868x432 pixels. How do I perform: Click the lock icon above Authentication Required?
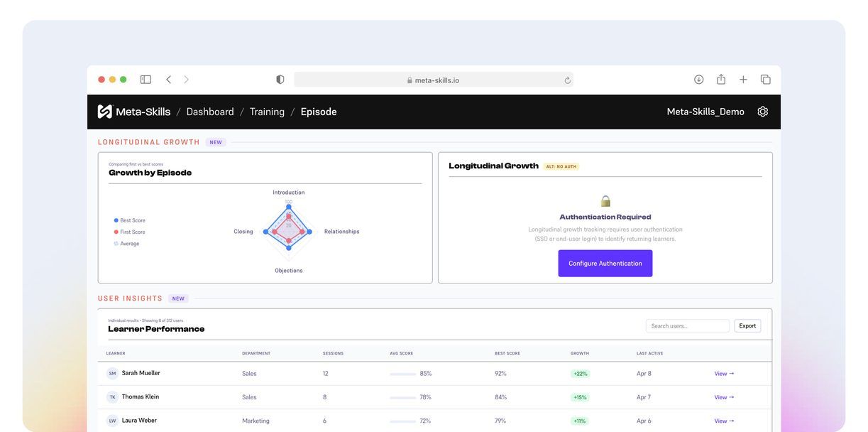point(605,201)
